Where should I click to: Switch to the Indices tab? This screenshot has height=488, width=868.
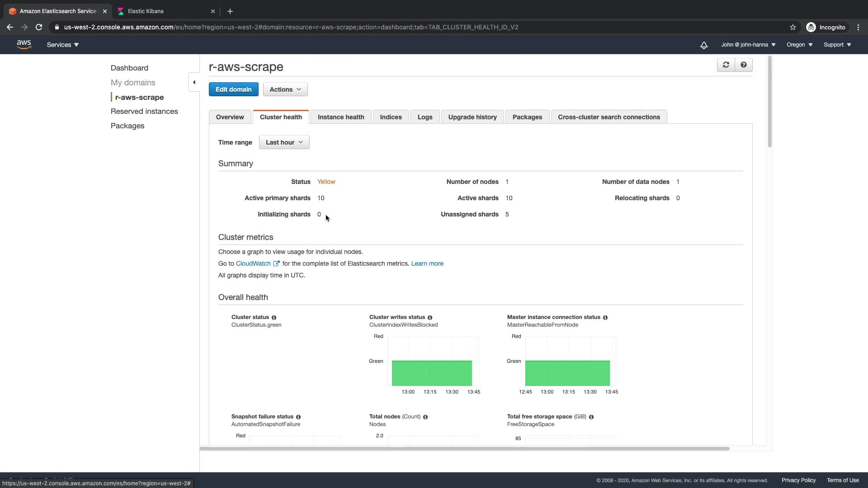pyautogui.click(x=391, y=117)
